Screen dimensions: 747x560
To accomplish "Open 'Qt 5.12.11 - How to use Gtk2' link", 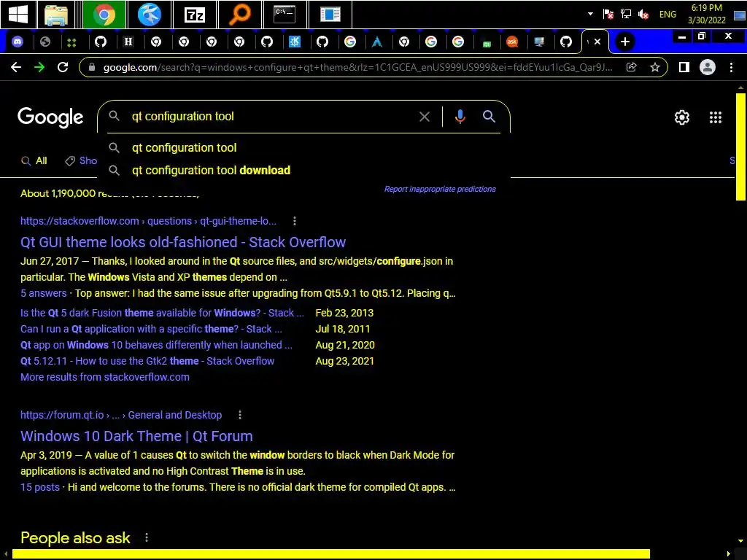I will 147,361.
